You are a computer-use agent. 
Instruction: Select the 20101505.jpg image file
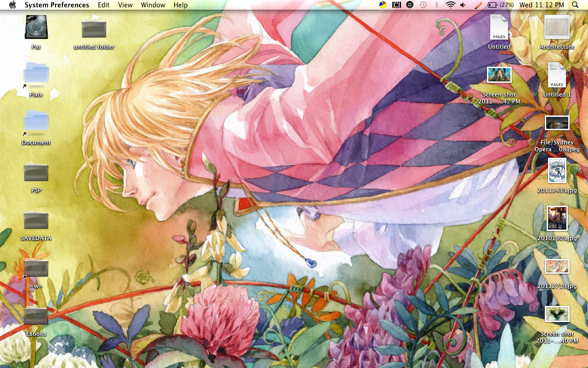tap(557, 218)
